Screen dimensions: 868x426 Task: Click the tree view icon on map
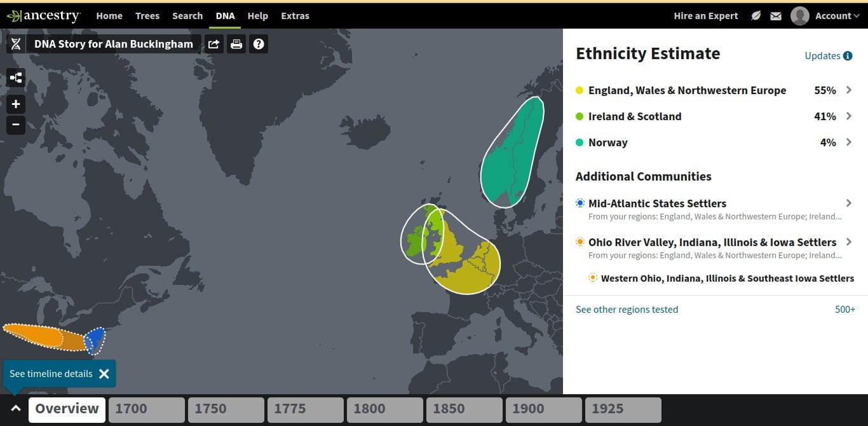click(x=16, y=78)
